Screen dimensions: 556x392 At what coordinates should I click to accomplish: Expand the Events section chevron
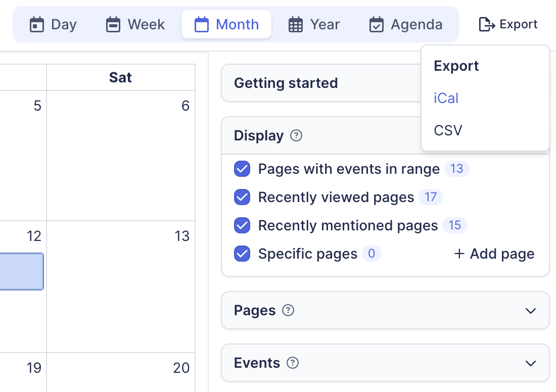pos(531,363)
